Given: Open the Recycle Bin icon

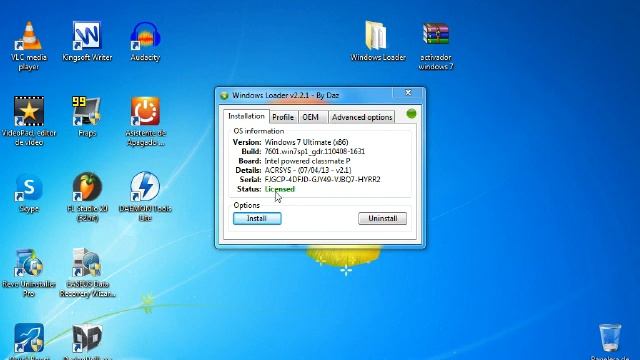Looking at the screenshot, I should 610,339.
